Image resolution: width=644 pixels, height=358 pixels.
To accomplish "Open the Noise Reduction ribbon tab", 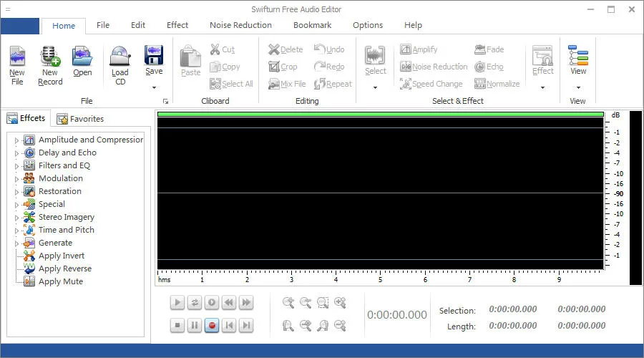I will pyautogui.click(x=240, y=25).
